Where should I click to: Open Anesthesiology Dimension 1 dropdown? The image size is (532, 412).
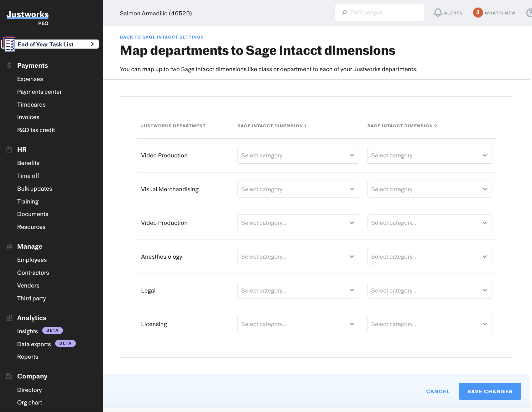[x=298, y=256]
